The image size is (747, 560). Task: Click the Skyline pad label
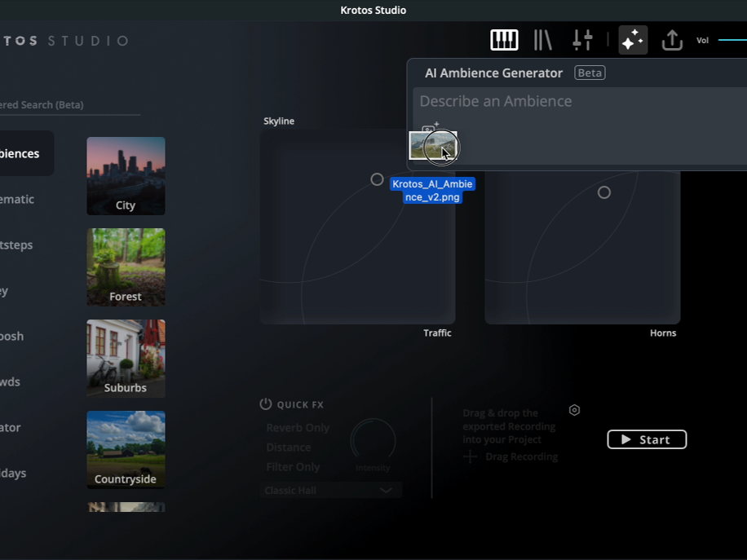pyautogui.click(x=279, y=121)
